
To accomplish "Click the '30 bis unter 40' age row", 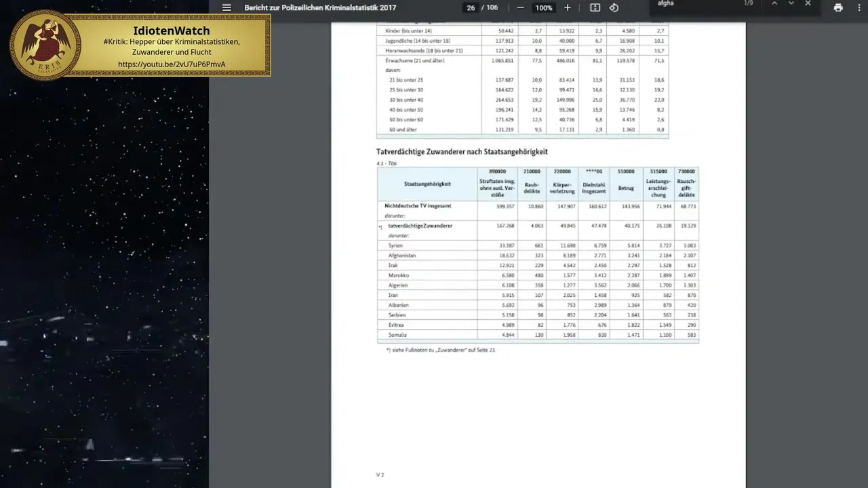I will click(522, 100).
